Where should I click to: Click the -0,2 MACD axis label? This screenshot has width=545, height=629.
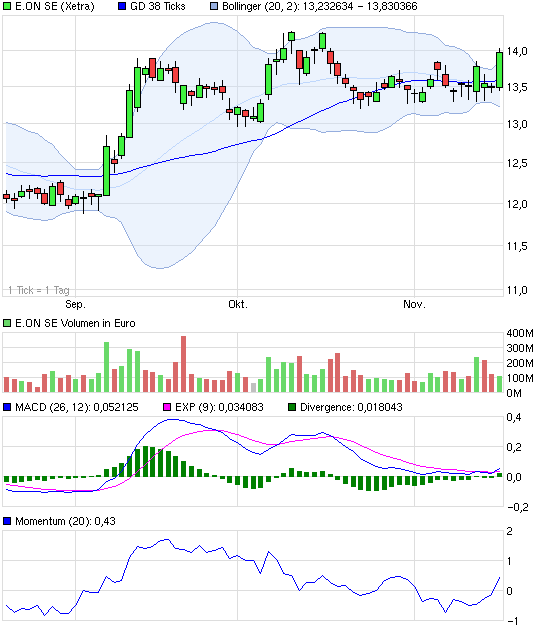coord(518,507)
